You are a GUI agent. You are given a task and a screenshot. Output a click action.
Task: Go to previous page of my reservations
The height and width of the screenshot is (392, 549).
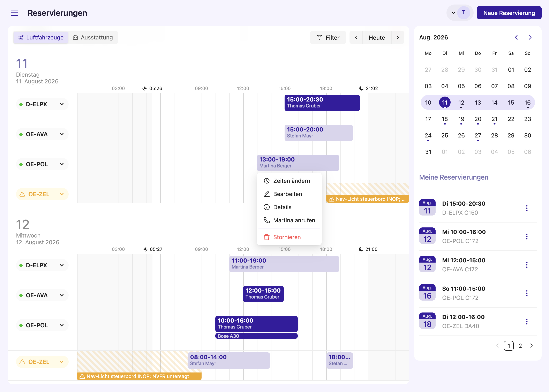point(497,346)
